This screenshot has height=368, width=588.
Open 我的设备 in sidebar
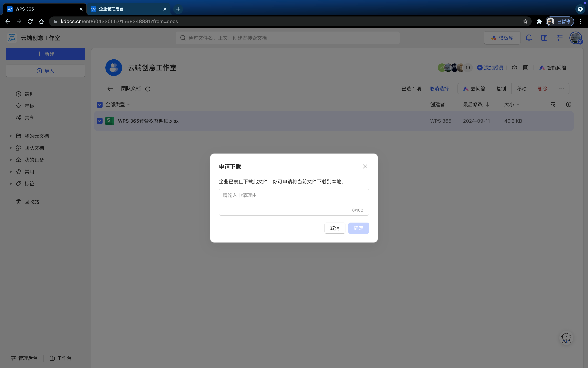coord(30,160)
